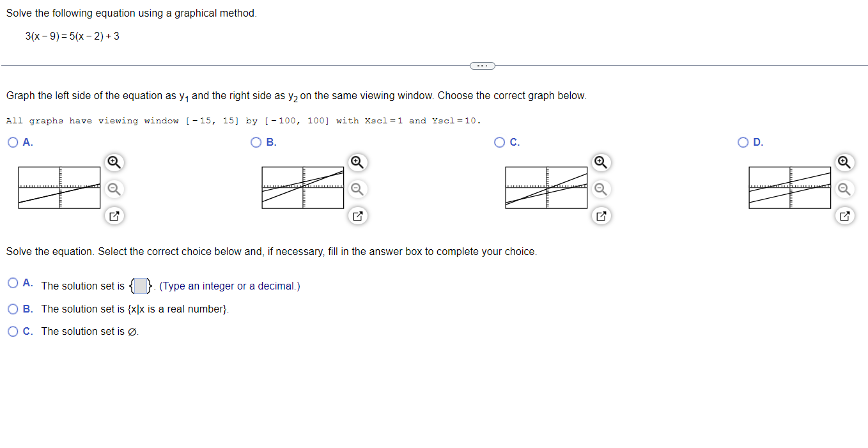This screenshot has height=448, width=868.
Task: Click the graph thumbnail under option B
Action: [x=302, y=187]
